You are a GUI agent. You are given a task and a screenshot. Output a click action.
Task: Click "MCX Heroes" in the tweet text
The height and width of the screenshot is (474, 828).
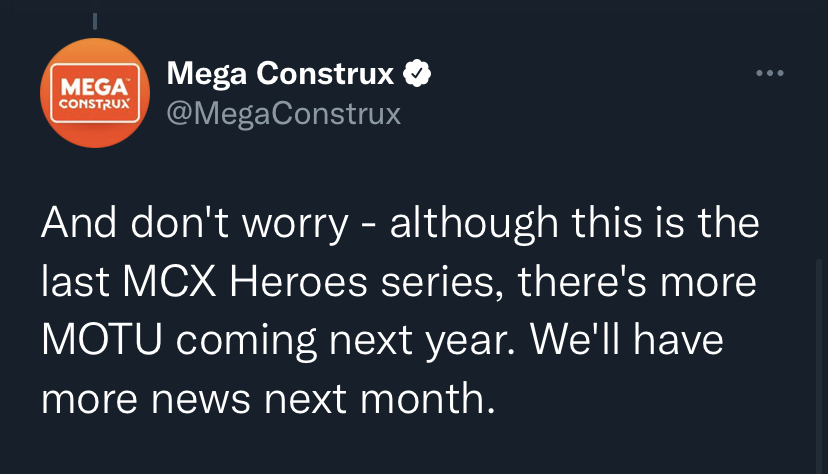245,282
